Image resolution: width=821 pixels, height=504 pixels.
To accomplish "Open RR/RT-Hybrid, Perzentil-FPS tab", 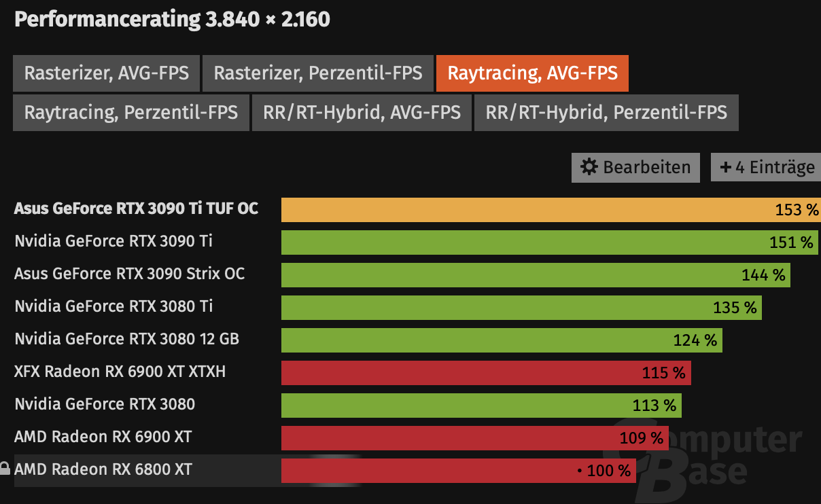I will click(x=606, y=112).
